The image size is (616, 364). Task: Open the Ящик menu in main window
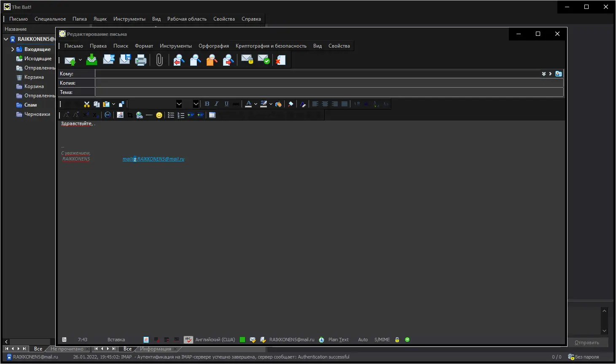click(100, 19)
